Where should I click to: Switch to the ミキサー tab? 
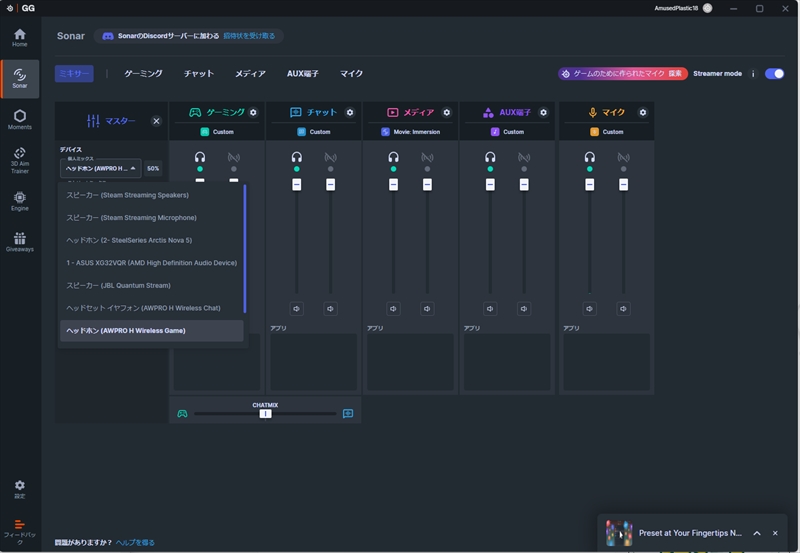pos(74,73)
